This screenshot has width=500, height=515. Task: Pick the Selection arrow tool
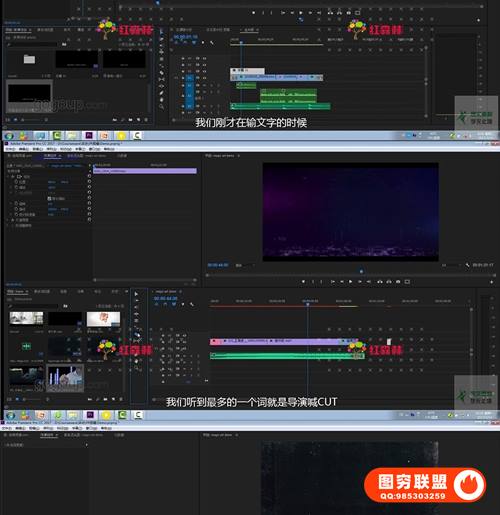[136, 294]
